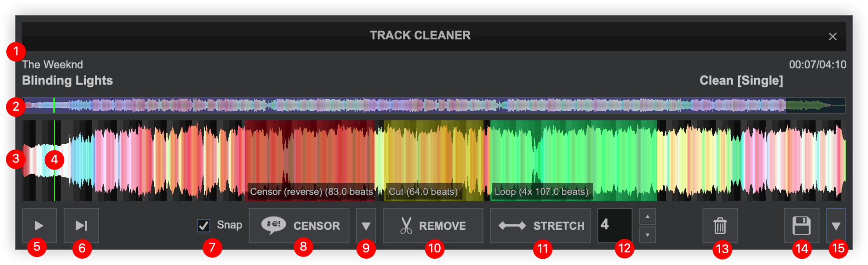Click the floppy disk save icon
This screenshot has height=265, width=868.
coord(801,225)
